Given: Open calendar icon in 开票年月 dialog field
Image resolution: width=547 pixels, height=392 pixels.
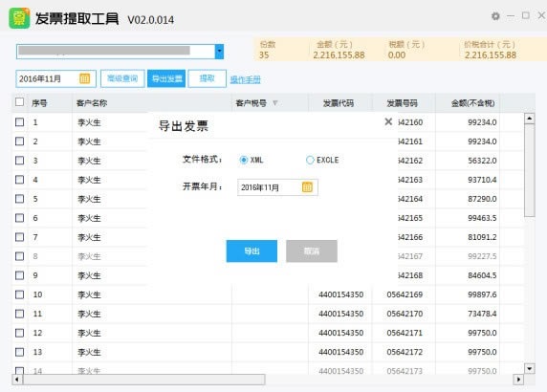Looking at the screenshot, I should 307,187.
